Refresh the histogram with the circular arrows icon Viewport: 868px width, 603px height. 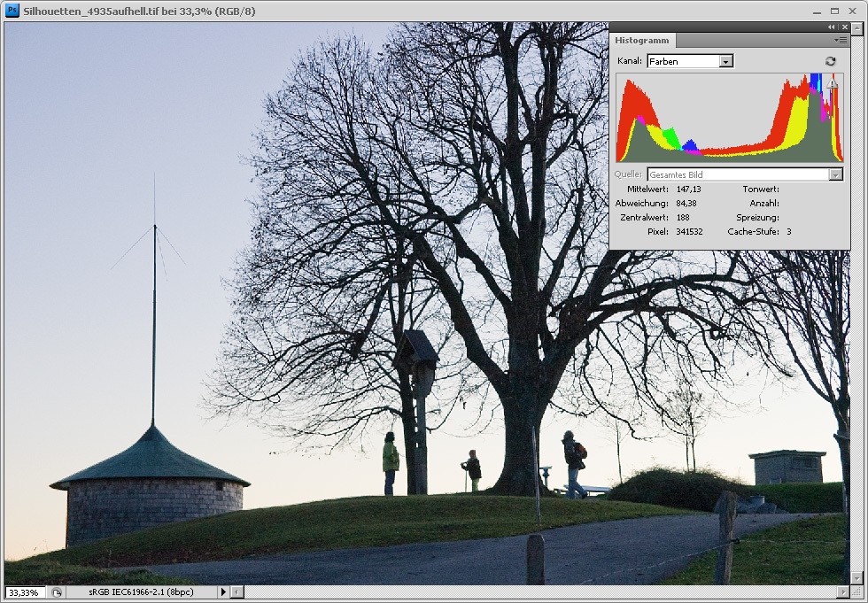(x=830, y=61)
